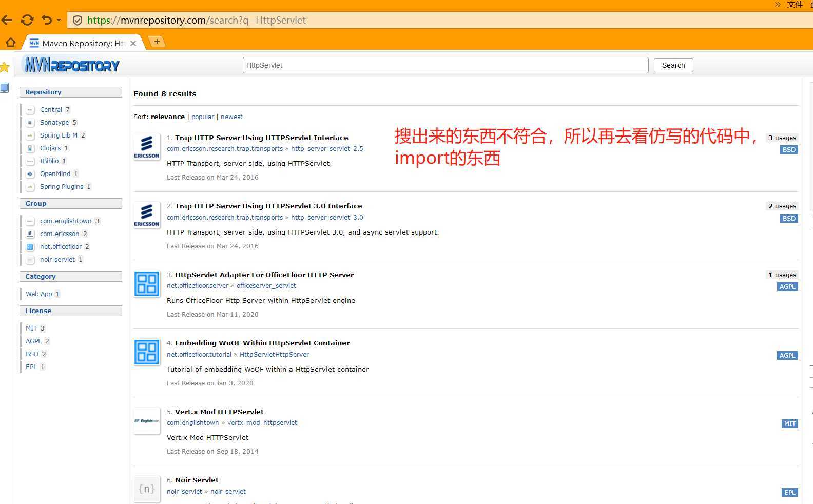
Task: Open the Noir Servlet result title
Action: click(x=197, y=480)
